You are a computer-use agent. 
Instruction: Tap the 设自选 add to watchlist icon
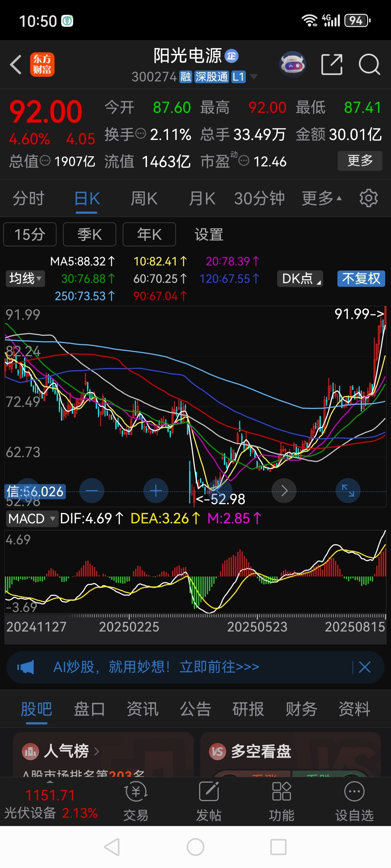coord(354,792)
